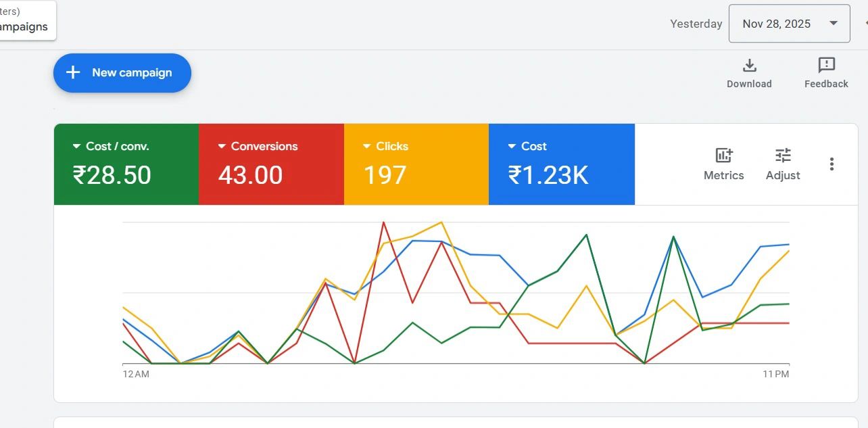Open the Feedback icon
Screen dimensions: 868x428
tap(826, 66)
